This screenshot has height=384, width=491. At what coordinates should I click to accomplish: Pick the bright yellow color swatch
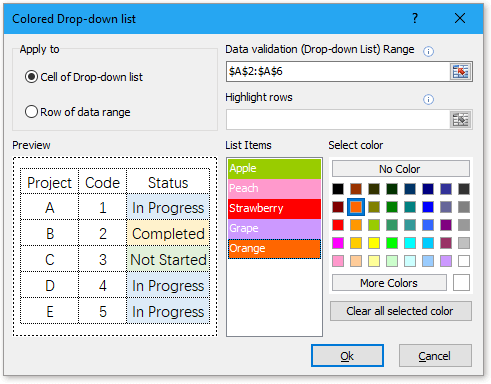pyautogui.click(x=374, y=243)
